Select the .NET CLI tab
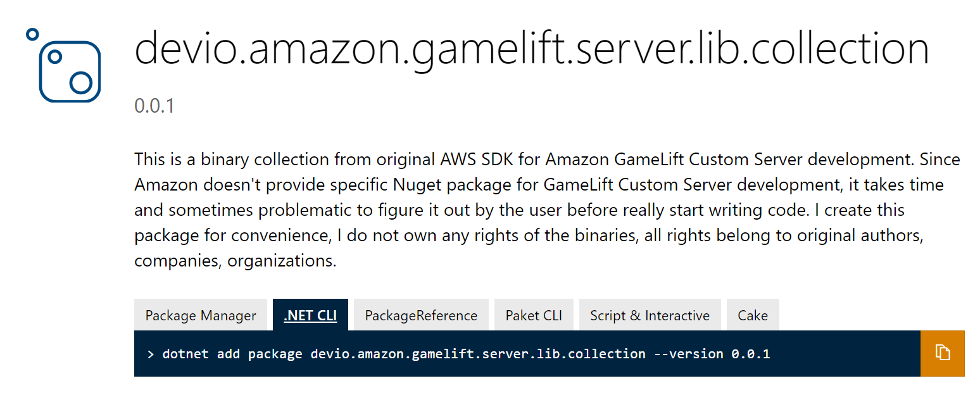The image size is (980, 395). point(310,315)
